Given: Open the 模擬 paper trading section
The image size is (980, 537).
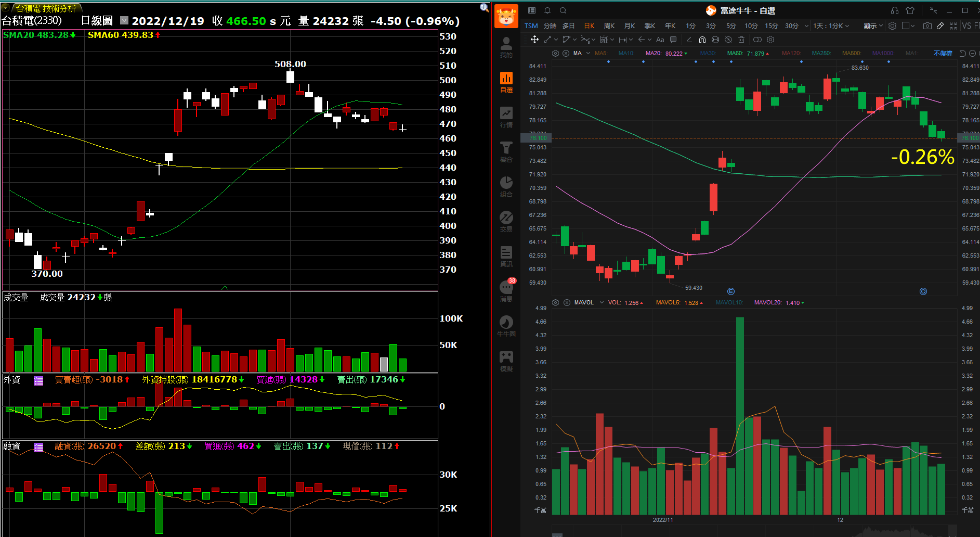Looking at the screenshot, I should pos(506,361).
